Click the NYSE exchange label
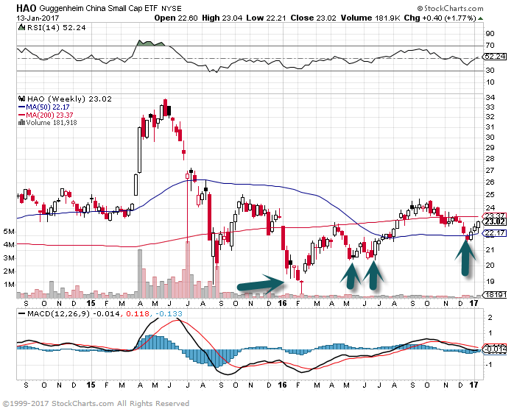 pyautogui.click(x=172, y=9)
